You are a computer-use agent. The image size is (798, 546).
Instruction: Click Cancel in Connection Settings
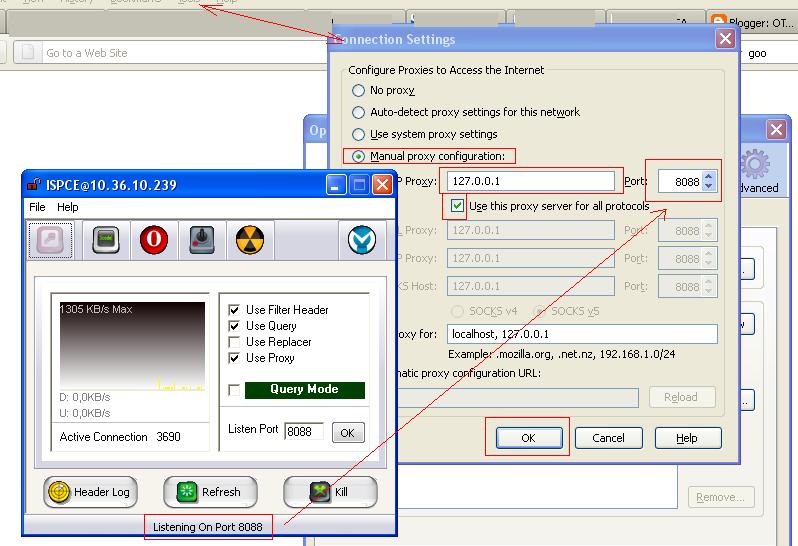[x=608, y=438]
